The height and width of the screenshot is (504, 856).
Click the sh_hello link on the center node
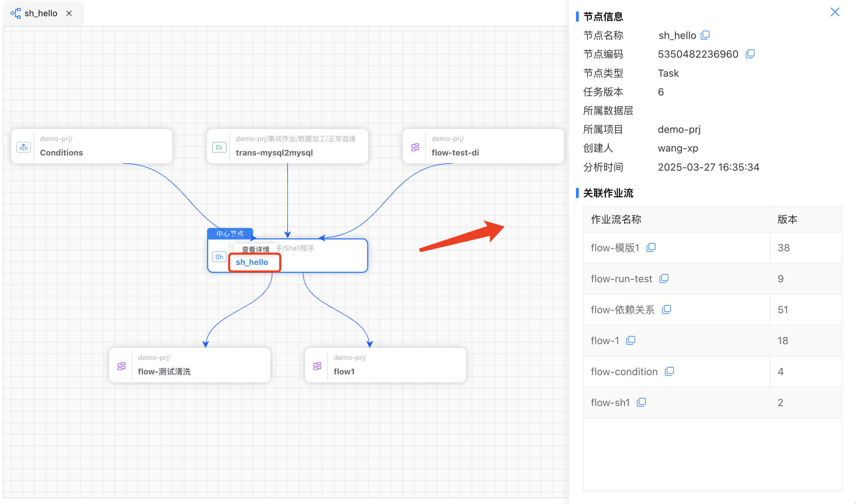[252, 262]
